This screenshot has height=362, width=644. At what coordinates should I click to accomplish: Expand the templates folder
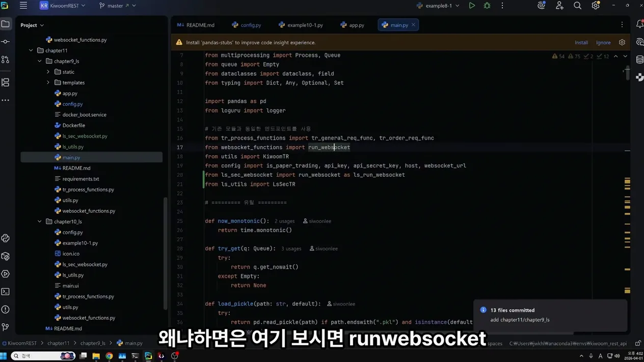48,82
